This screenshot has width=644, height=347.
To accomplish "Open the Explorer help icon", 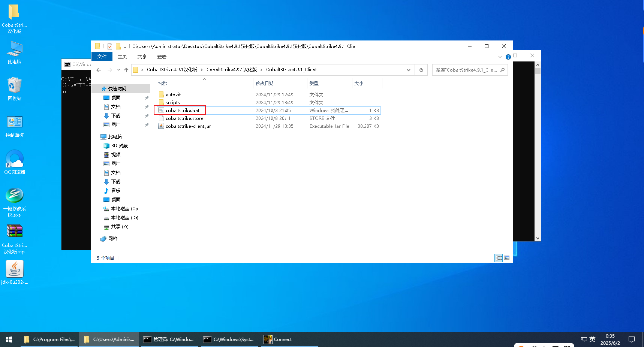I will click(x=508, y=57).
